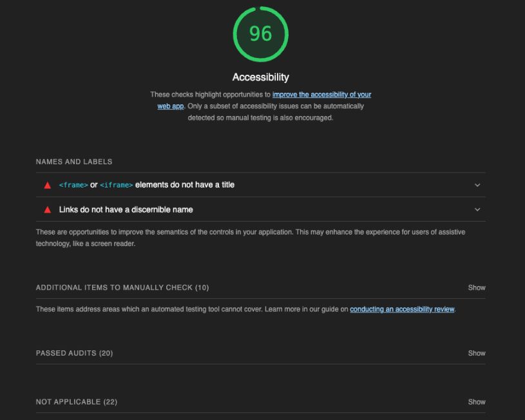This screenshot has width=525, height=420.
Task: Click the <iframe> code label
Action: [116, 185]
